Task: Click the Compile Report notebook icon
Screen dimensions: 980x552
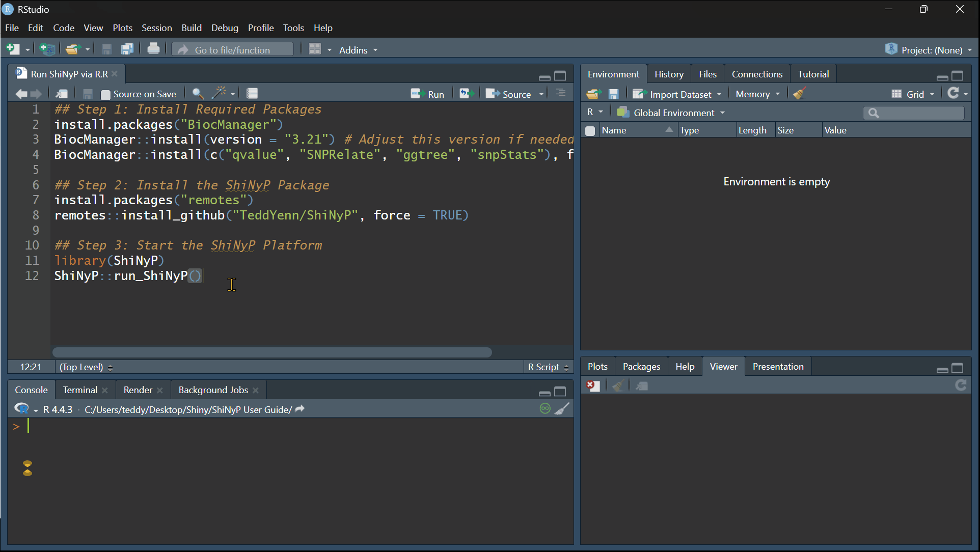Action: point(252,94)
